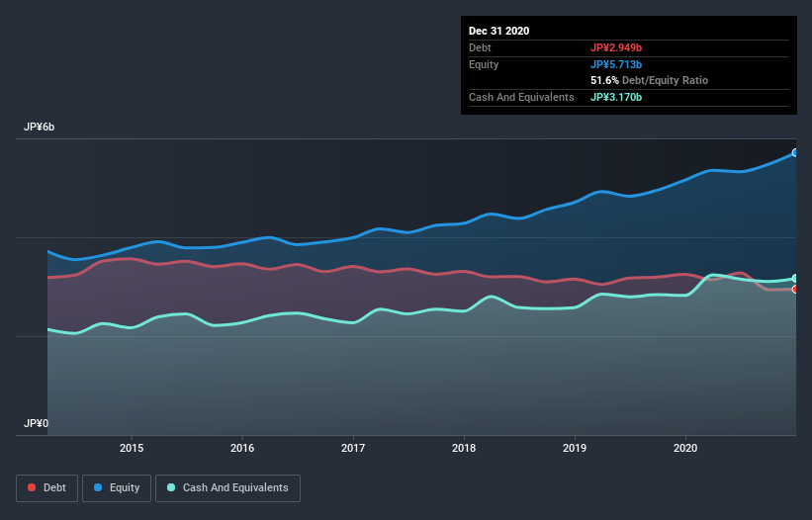Toggle the Equity legend button
The height and width of the screenshot is (520, 812).
[117, 488]
